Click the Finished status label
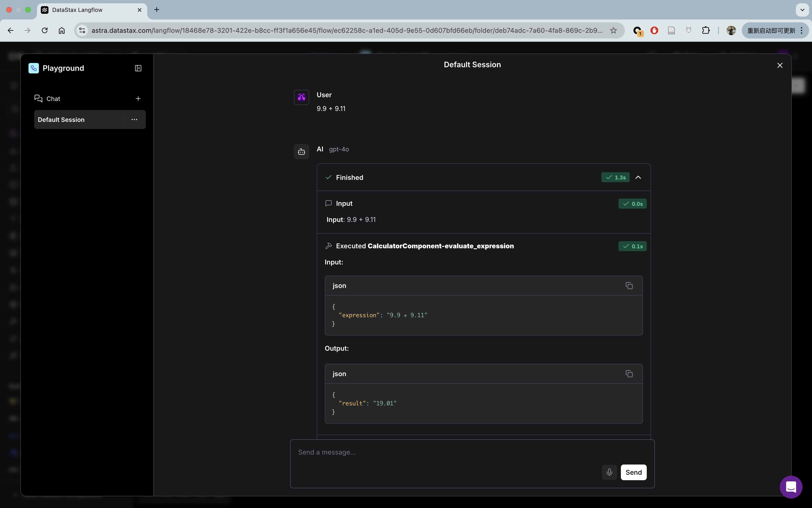812x508 pixels. [349, 177]
